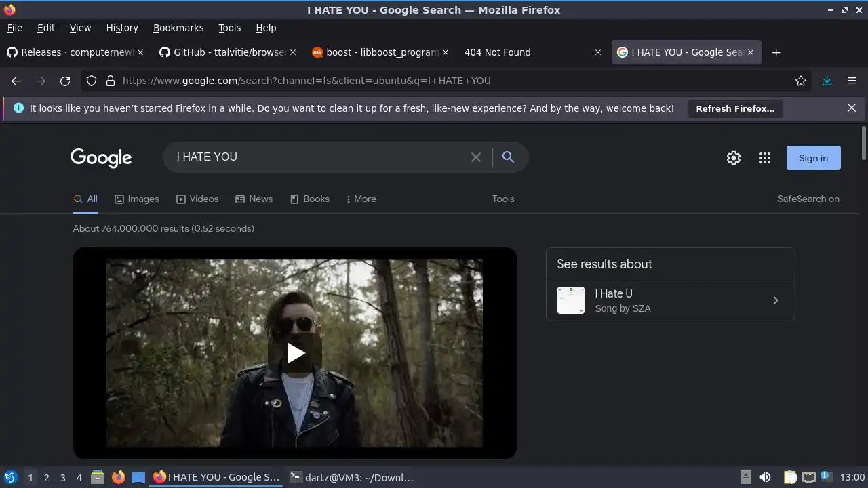
Task: Click the Refresh Firefox… button
Action: tap(735, 108)
